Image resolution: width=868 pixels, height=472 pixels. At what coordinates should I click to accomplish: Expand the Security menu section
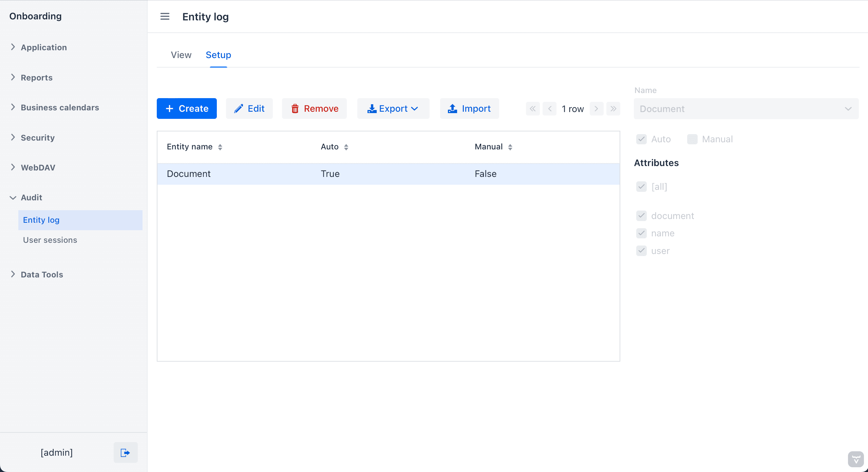37,138
